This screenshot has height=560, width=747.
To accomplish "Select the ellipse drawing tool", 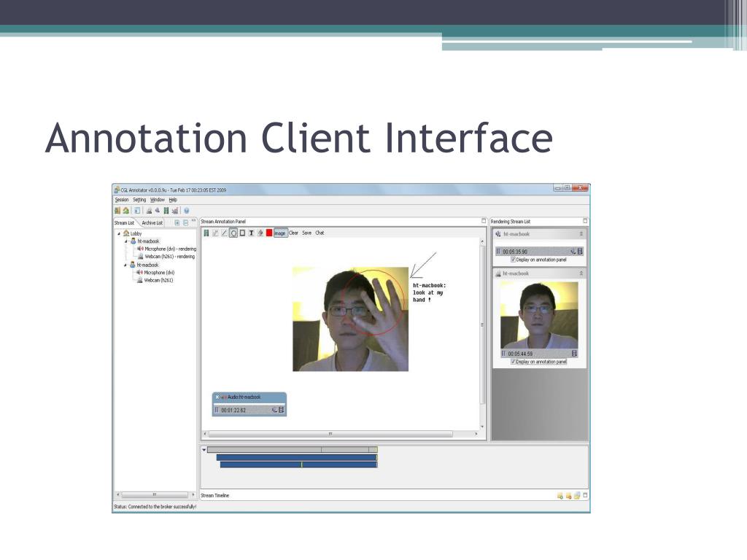I will tap(233, 233).
